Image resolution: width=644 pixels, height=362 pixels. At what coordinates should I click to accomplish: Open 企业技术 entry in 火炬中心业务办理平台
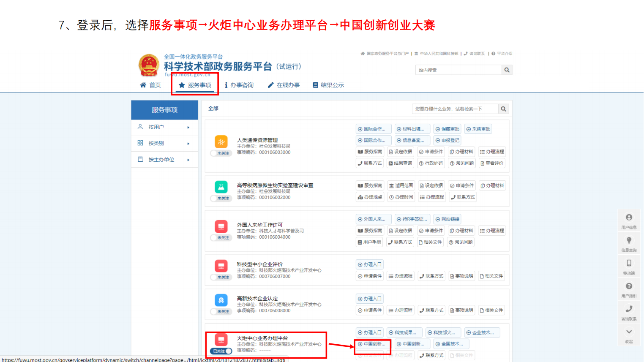point(482,332)
